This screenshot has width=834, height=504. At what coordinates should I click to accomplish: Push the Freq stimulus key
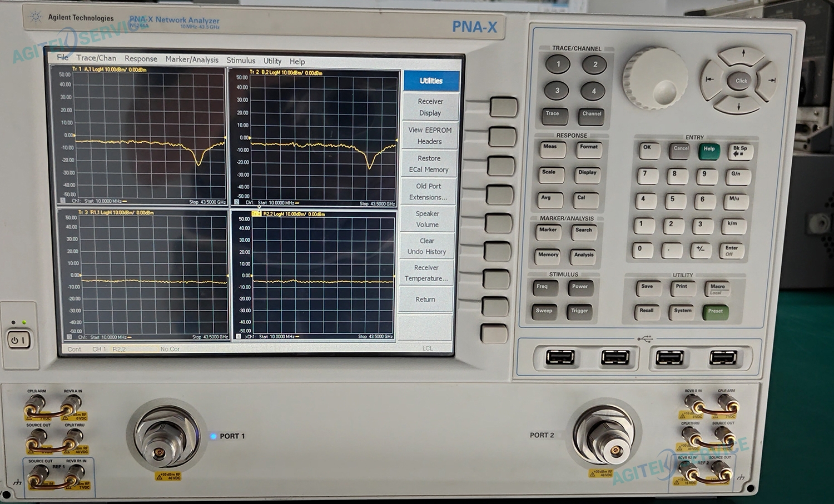(546, 288)
